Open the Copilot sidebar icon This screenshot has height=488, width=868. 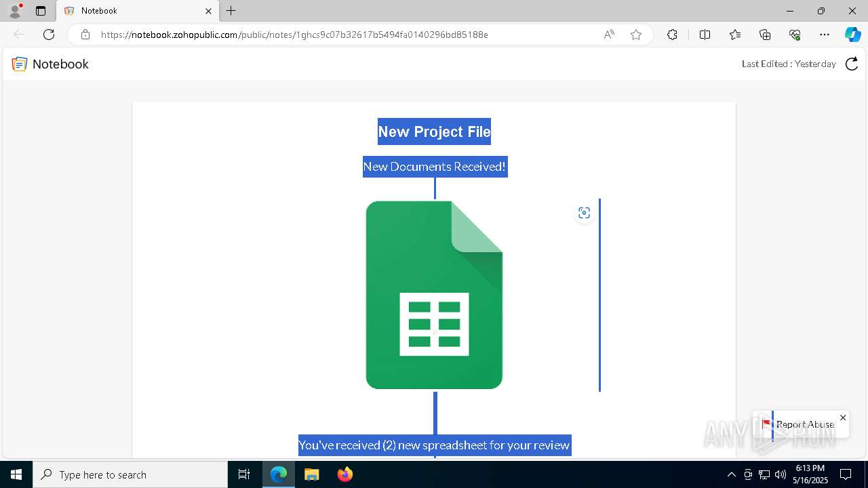click(x=852, y=35)
